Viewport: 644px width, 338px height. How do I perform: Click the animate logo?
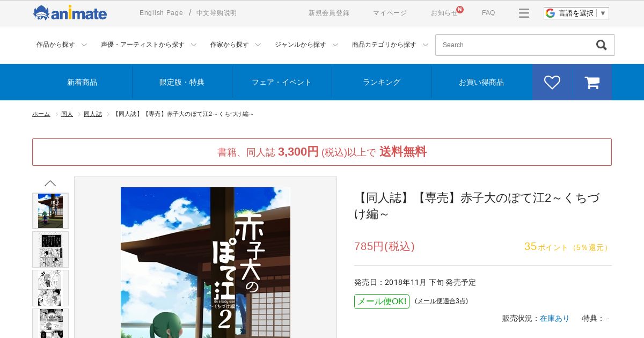(70, 13)
